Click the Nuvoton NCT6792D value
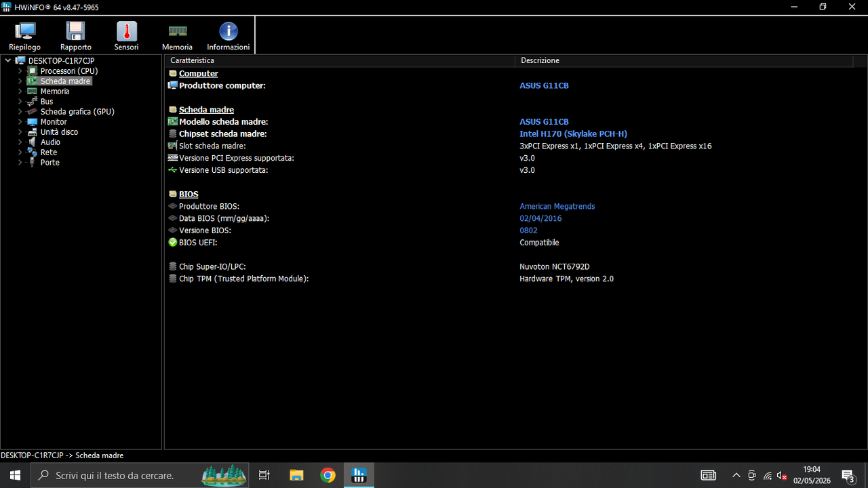Image resolution: width=868 pixels, height=488 pixels. pyautogui.click(x=554, y=267)
